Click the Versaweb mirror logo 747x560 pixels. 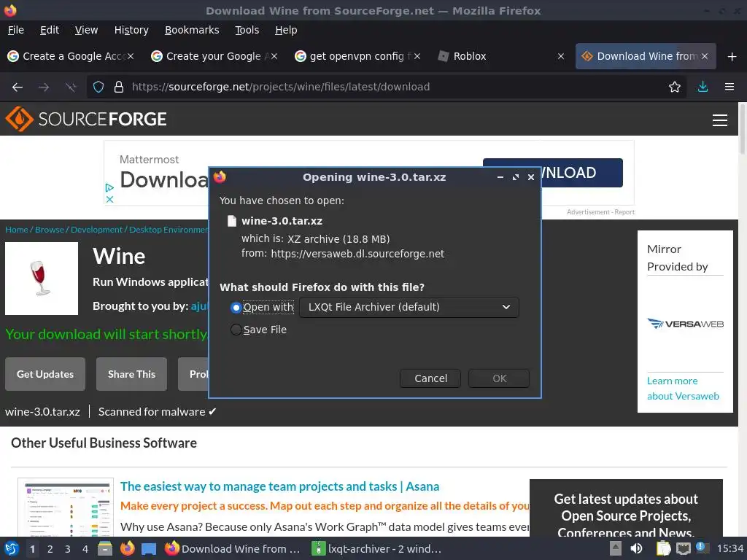click(x=685, y=324)
